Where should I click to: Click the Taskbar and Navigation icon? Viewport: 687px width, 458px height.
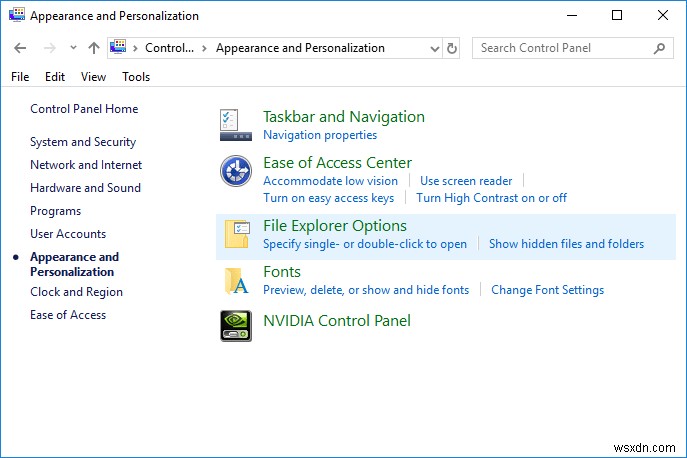point(236,125)
